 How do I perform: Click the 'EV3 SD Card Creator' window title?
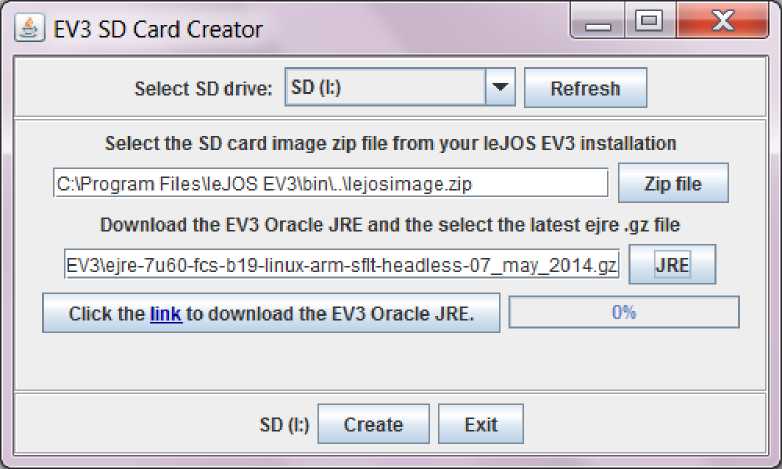158,29
